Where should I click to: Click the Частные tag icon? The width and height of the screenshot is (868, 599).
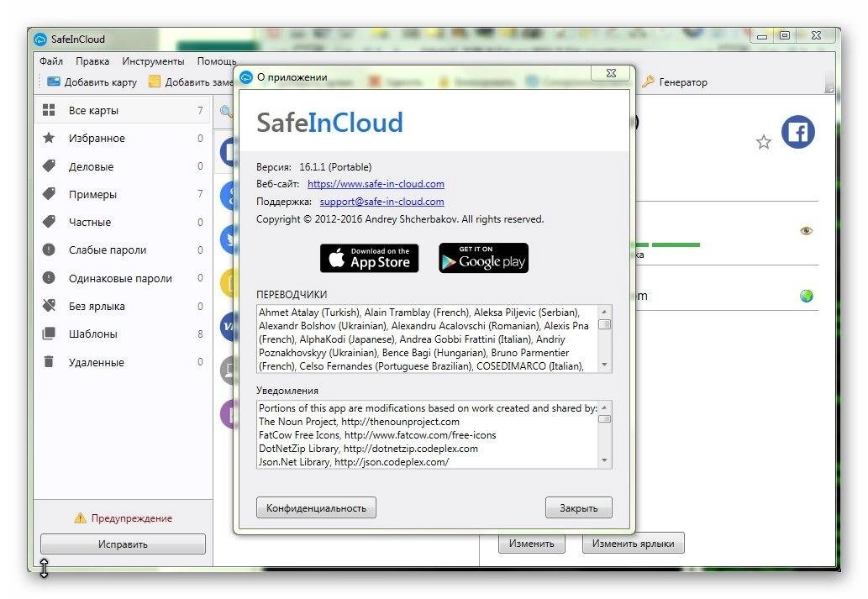point(49,222)
